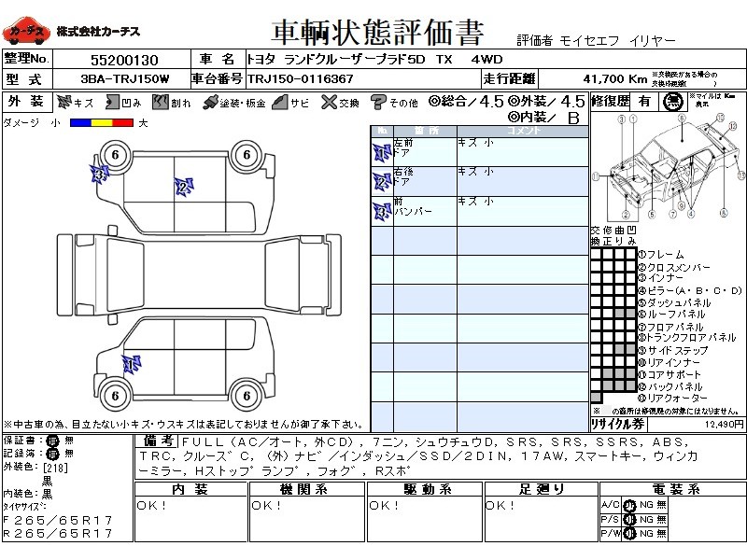Image resolution: width=747 pixels, height=560 pixels.
Task: Click the 車台番号 TRJ150-0116367 field
Action: point(301,79)
